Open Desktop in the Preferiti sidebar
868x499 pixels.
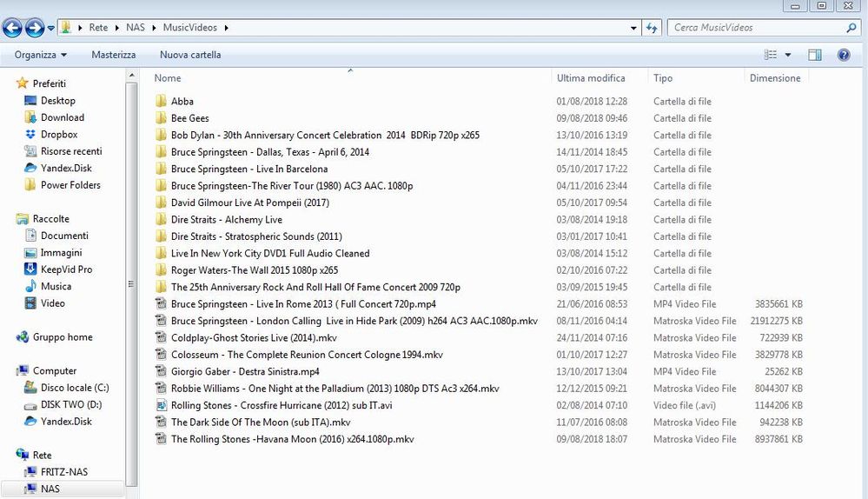click(57, 101)
